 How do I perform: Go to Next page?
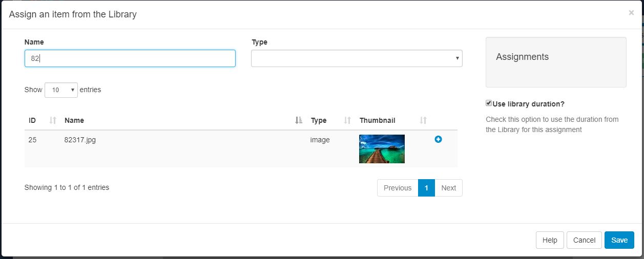449,188
